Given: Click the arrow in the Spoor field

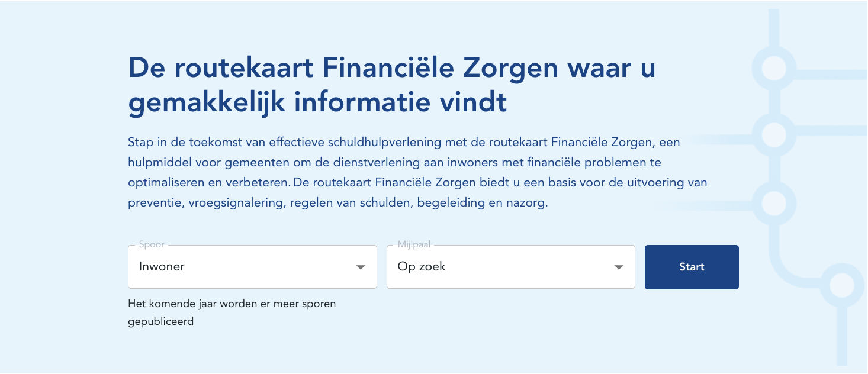Looking at the screenshot, I should click(360, 267).
